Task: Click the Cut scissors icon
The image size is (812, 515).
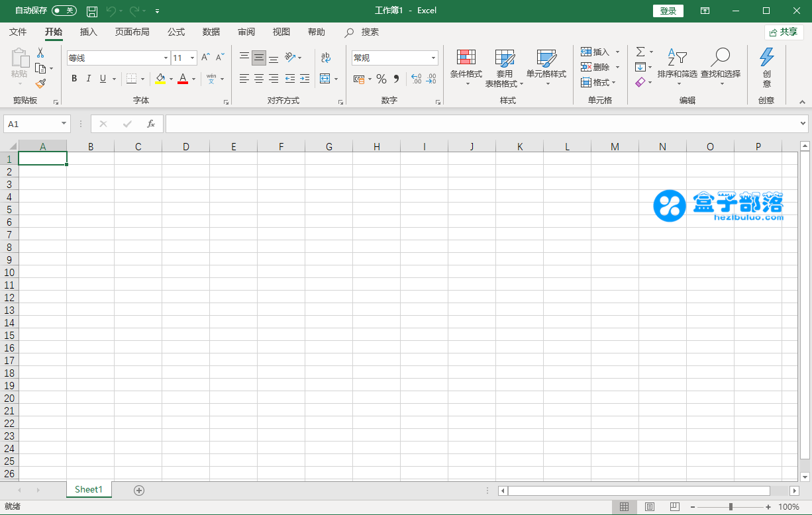Action: pyautogui.click(x=40, y=53)
